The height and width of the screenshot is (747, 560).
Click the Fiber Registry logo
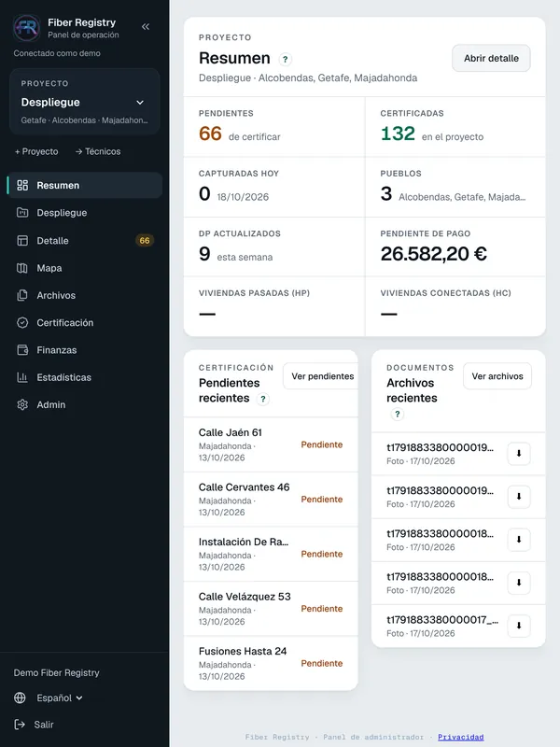[x=27, y=28]
